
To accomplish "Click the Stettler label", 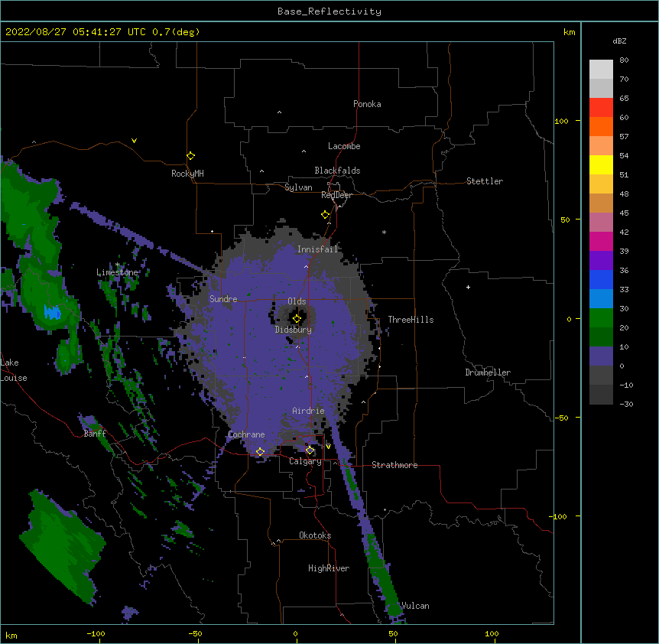I will point(485,181).
